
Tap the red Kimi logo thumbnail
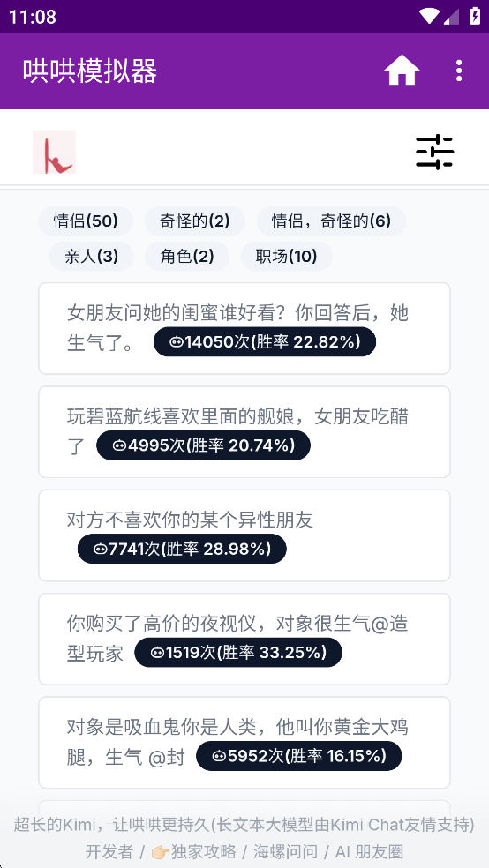[54, 153]
